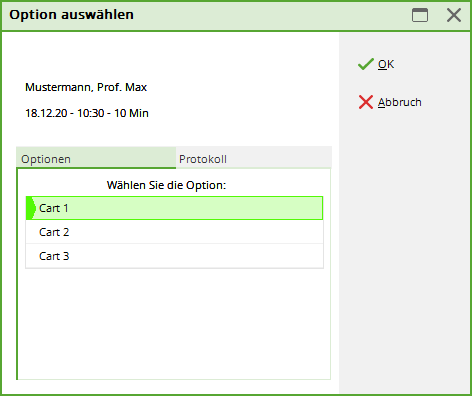Click the booking line 18.12.20 - 10:30

pyautogui.click(x=87, y=113)
